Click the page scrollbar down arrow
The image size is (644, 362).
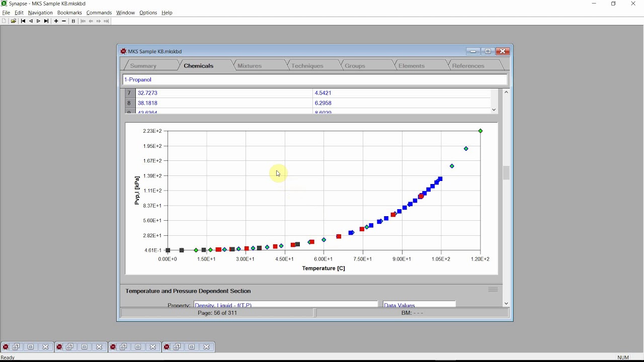click(x=506, y=304)
